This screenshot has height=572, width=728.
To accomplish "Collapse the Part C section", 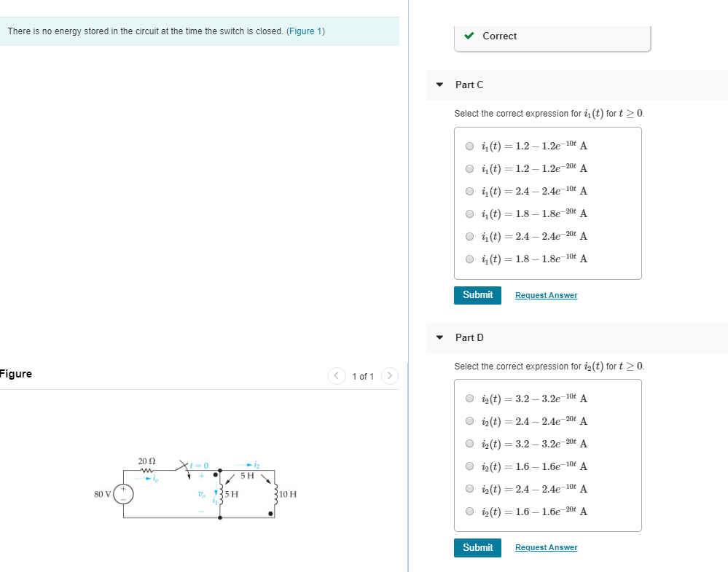I will pos(439,85).
